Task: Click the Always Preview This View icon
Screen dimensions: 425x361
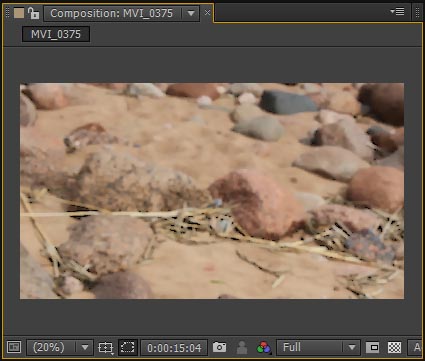Action: tap(14, 347)
